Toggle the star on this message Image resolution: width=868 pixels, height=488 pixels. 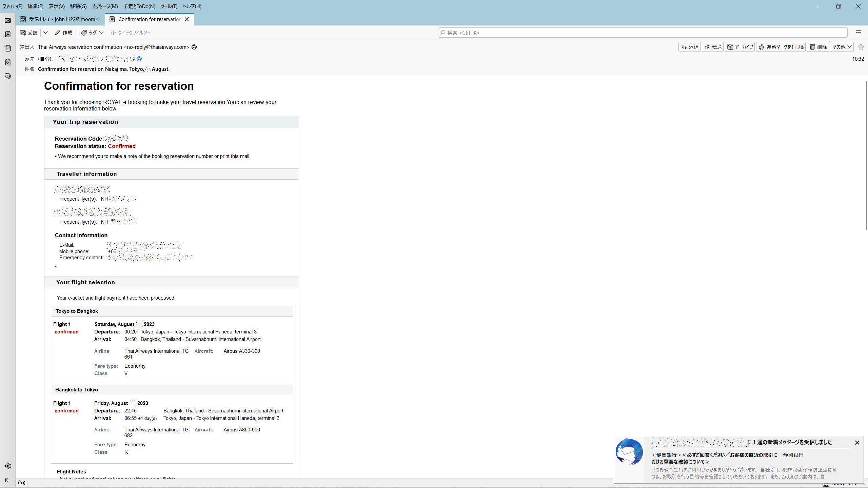tap(861, 47)
